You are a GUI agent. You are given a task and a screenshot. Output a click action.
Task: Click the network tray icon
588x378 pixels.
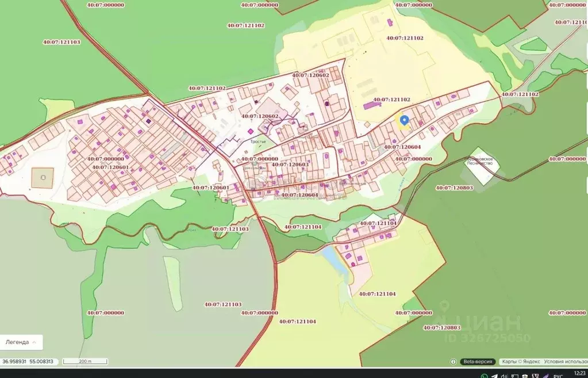pyautogui.click(x=515, y=376)
